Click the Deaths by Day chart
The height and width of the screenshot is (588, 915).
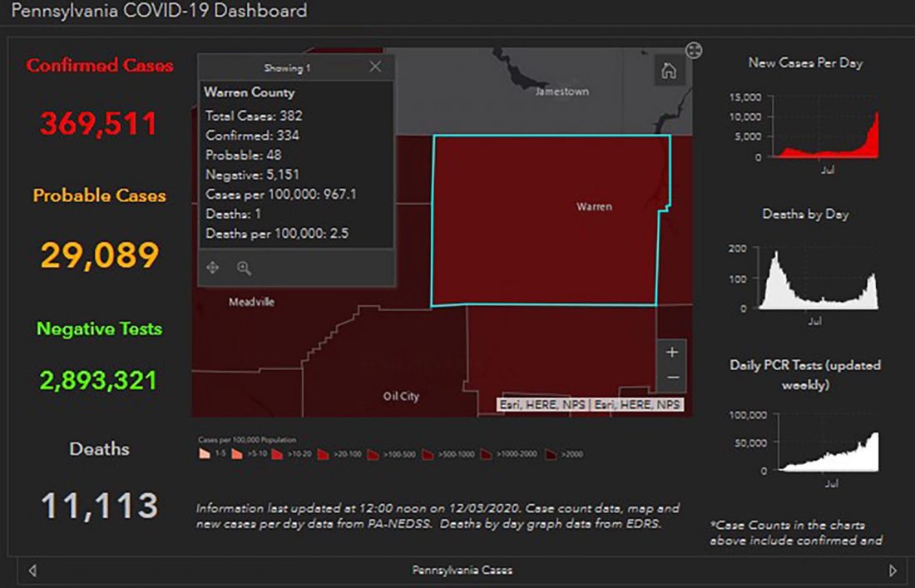(x=819, y=283)
